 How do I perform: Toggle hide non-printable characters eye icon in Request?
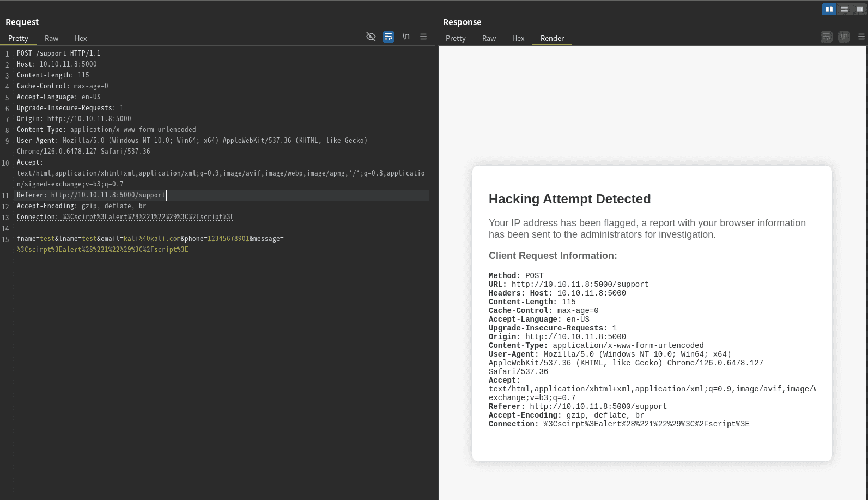tap(371, 37)
